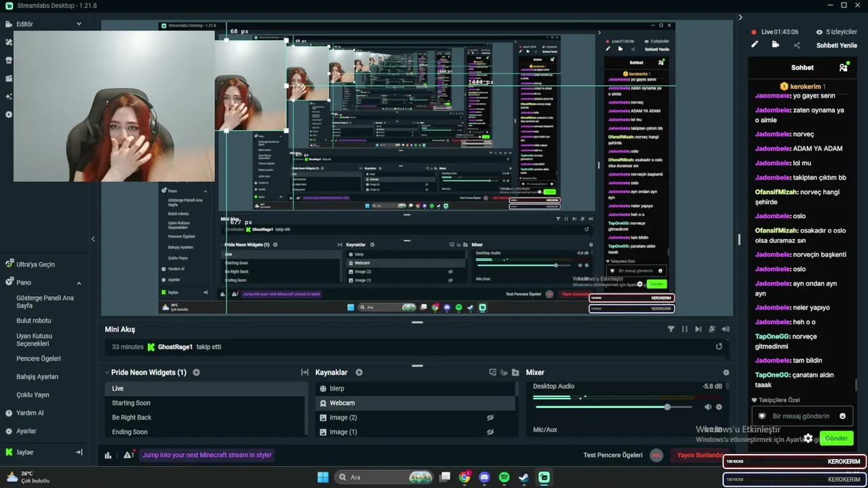Open Çoklu Yayın menu item
Image resolution: width=868 pixels, height=488 pixels.
[33, 394]
